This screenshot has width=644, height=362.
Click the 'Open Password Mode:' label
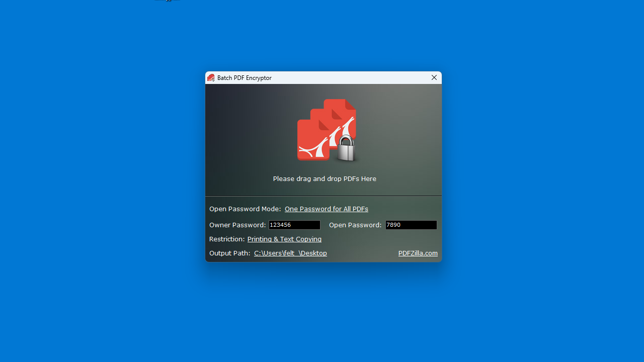click(245, 209)
